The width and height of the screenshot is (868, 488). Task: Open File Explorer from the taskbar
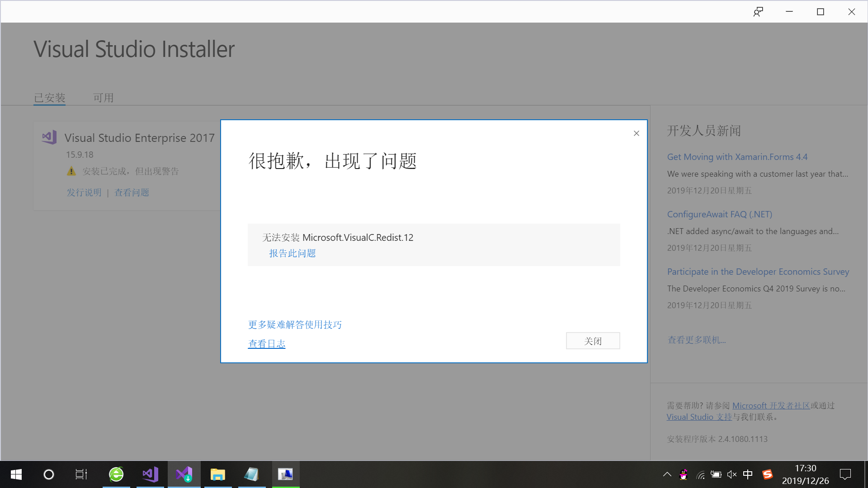(218, 474)
